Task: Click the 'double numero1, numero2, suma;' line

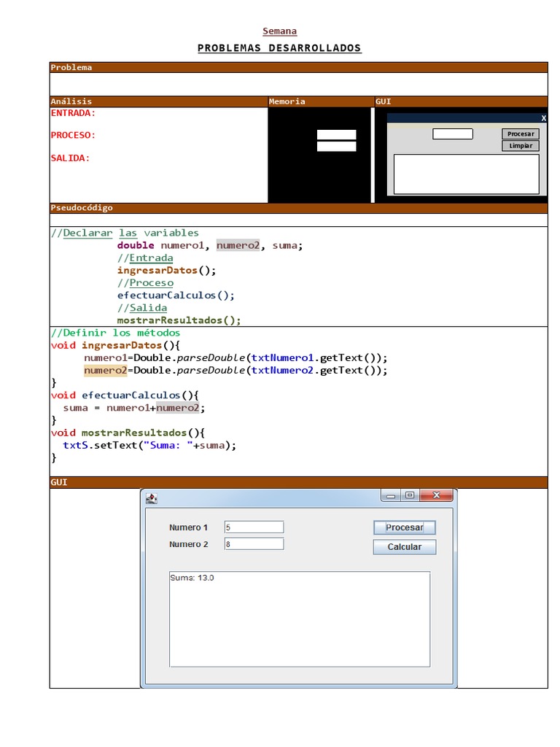Action: [210, 245]
